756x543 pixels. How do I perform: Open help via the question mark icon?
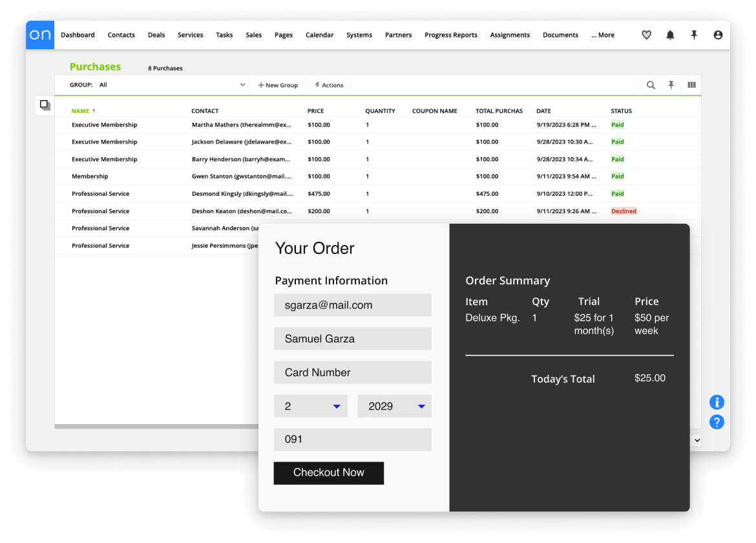click(717, 421)
